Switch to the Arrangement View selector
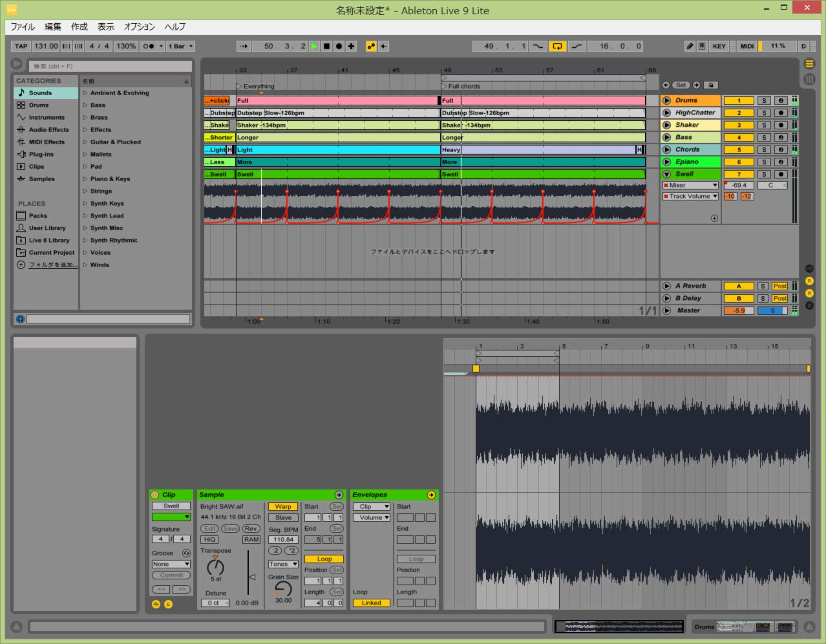 tap(809, 63)
